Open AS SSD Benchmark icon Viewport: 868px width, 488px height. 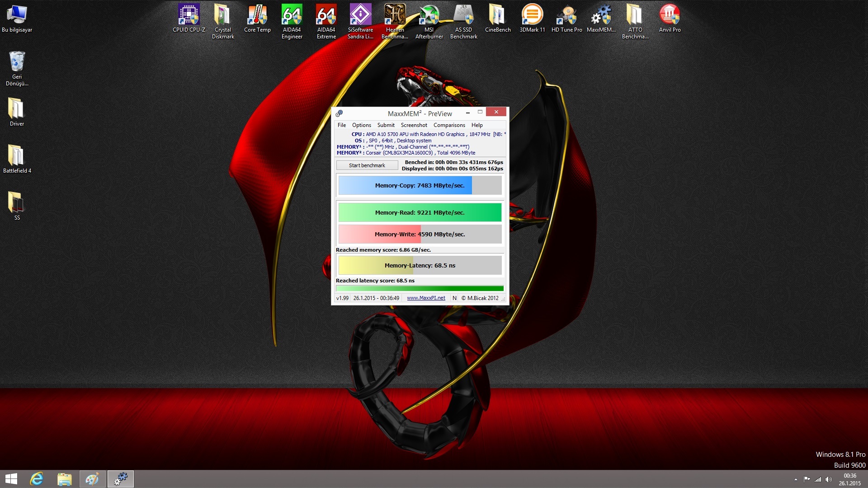click(463, 21)
